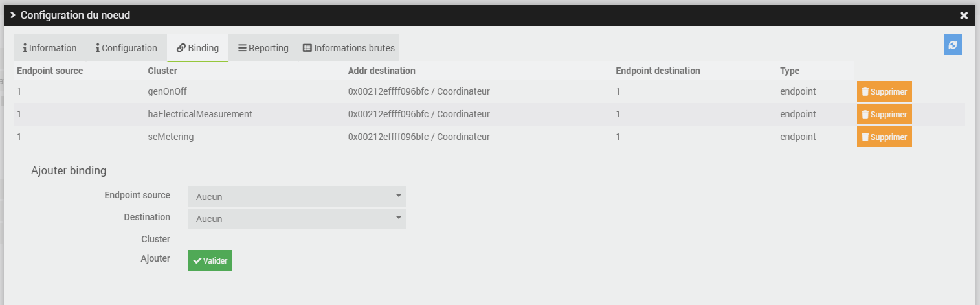
Task: Delete the seMetering binding row
Action: (x=884, y=137)
